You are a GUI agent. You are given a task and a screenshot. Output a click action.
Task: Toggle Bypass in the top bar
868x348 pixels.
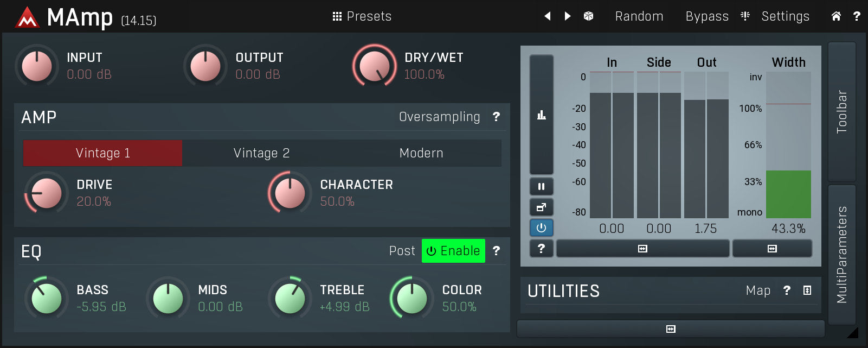pyautogui.click(x=706, y=16)
